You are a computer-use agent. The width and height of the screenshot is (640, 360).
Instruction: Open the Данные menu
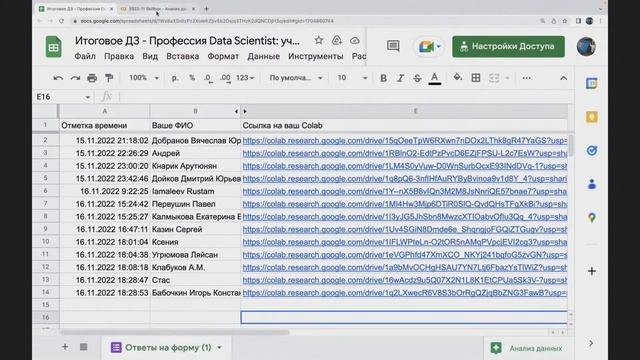click(x=263, y=56)
